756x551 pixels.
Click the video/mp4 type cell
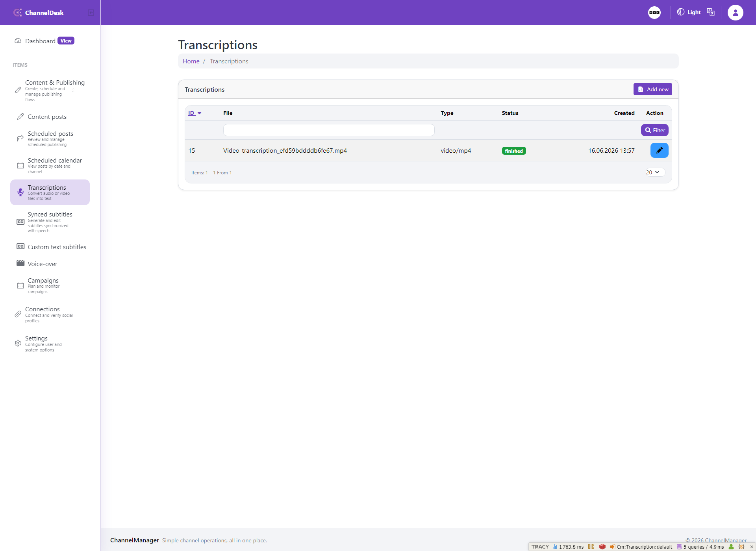[456, 150]
